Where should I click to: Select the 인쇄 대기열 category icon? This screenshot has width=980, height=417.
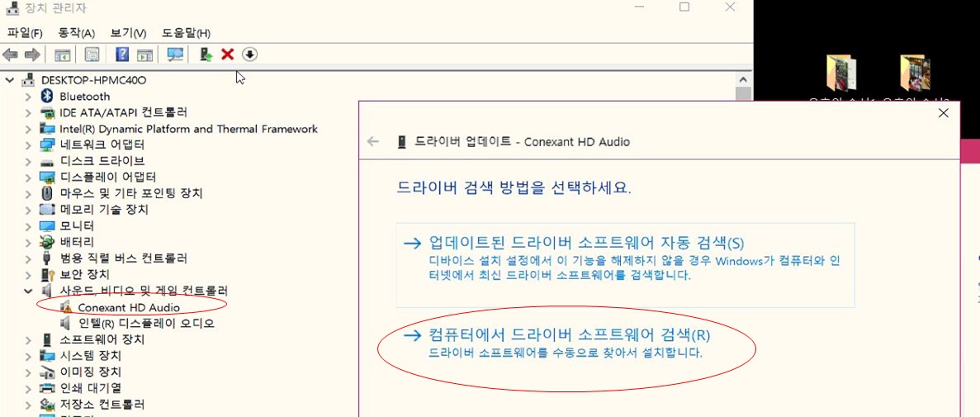48,388
